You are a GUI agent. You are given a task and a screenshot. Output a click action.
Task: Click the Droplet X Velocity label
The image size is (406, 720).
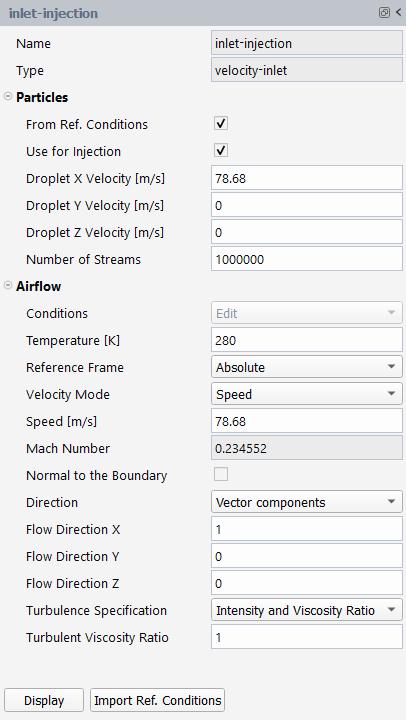95,179
